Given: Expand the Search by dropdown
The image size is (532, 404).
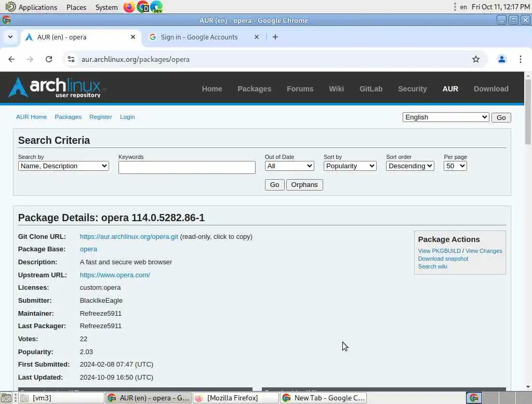Looking at the screenshot, I should (63, 166).
